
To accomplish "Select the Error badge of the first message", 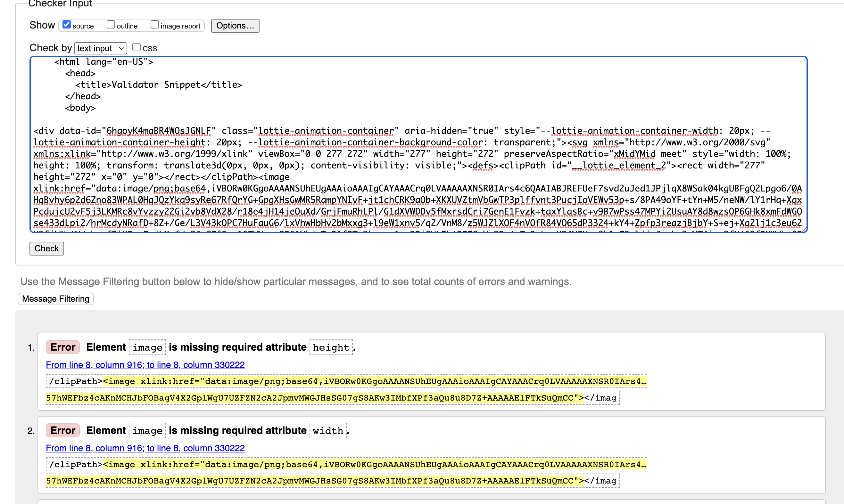I will point(62,347).
